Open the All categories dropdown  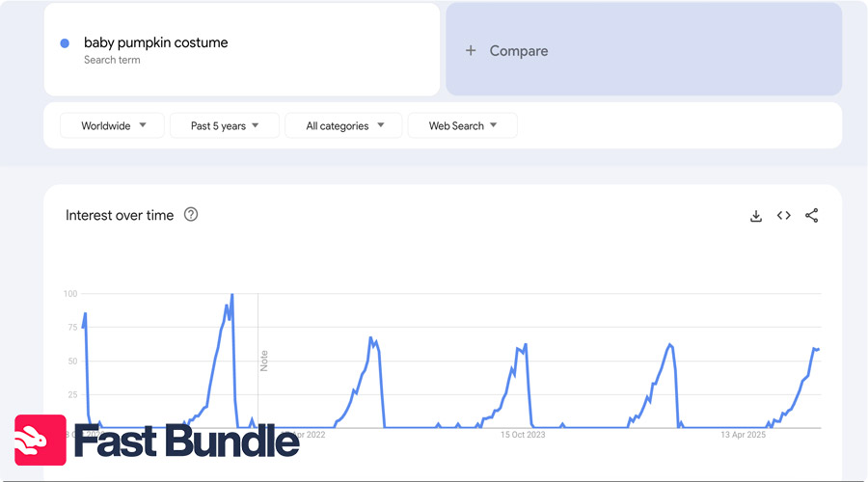(344, 126)
